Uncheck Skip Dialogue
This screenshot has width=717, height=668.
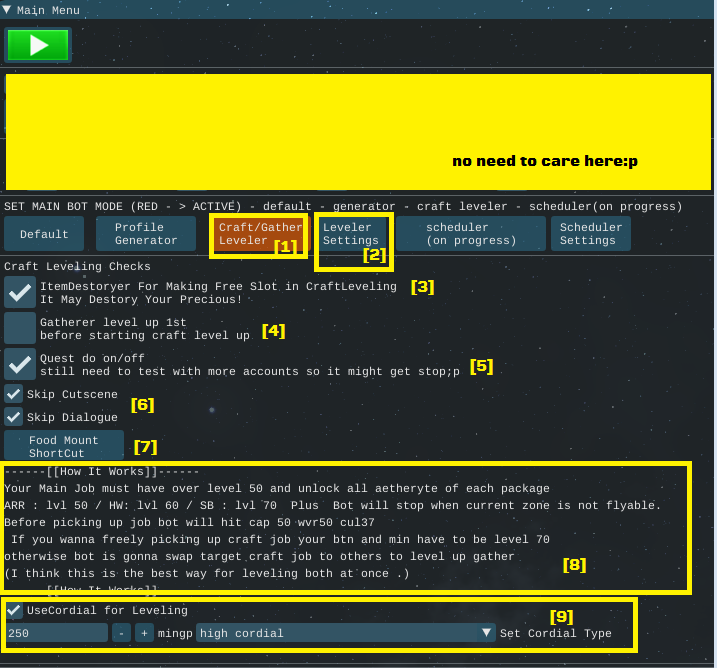[x=14, y=417]
